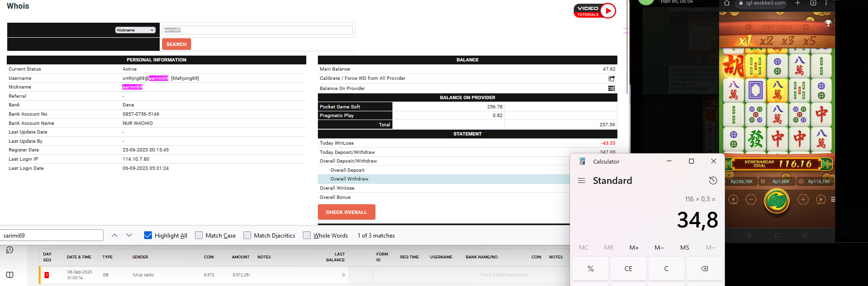The width and height of the screenshot is (868, 286).
Task: Tap Android back triangle nav button
Action: pos(805,235)
